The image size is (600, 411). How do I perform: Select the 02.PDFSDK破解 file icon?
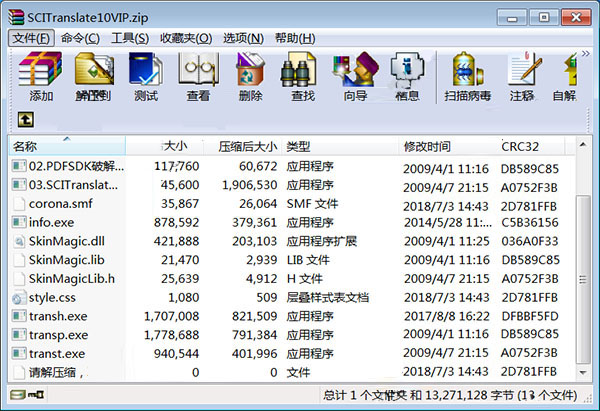point(19,166)
